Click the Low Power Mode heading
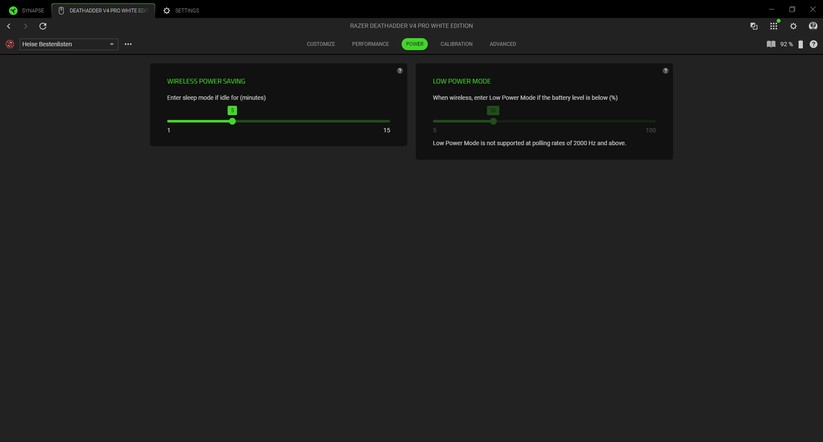The image size is (823, 442). [x=461, y=81]
